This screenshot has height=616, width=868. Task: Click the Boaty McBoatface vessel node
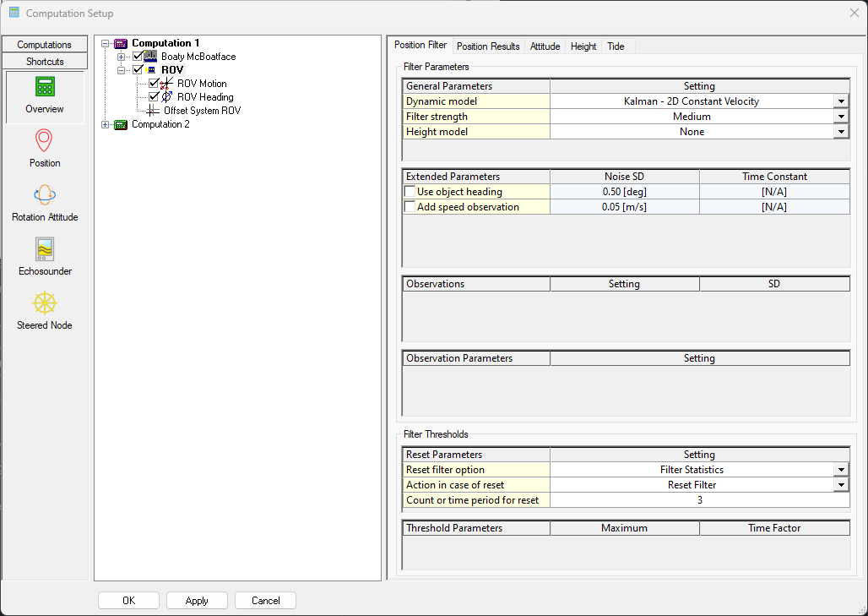point(198,57)
